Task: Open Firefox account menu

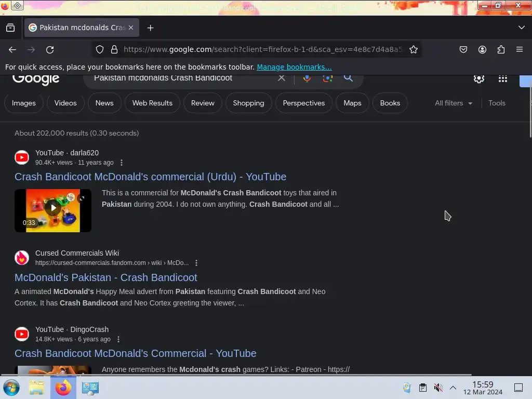Action: pos(482,49)
